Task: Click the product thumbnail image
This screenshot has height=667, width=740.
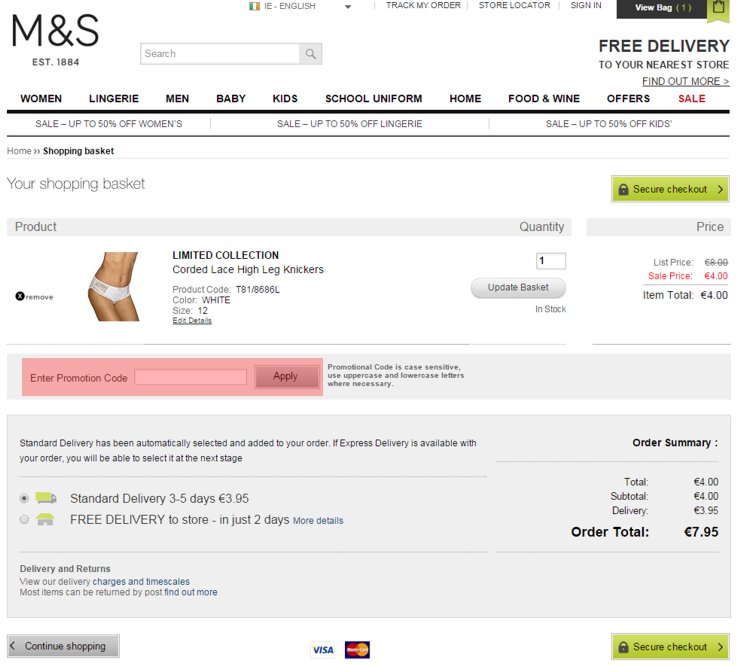Action: 114,287
